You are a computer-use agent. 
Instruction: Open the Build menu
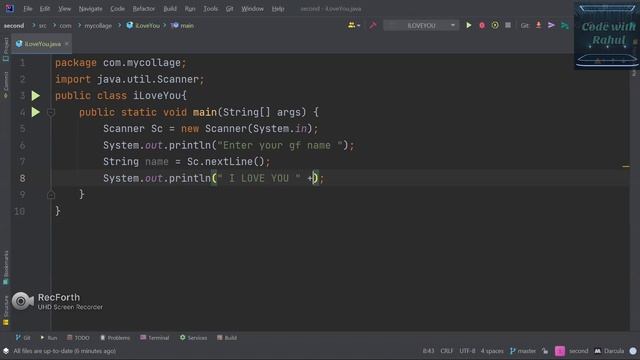click(x=170, y=9)
